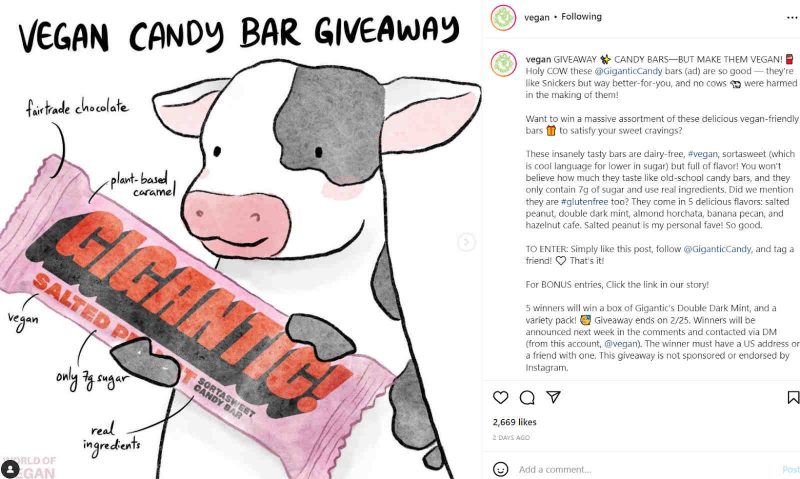Save the post with the bookmark icon

(x=793, y=397)
